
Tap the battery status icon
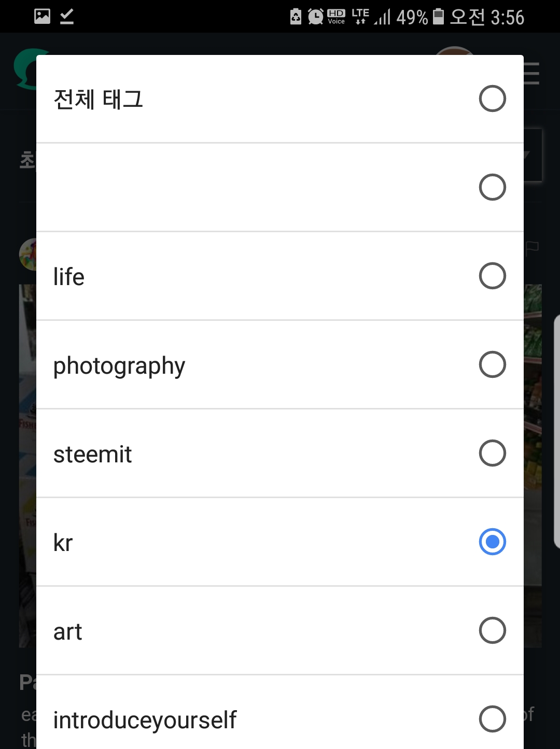(438, 17)
